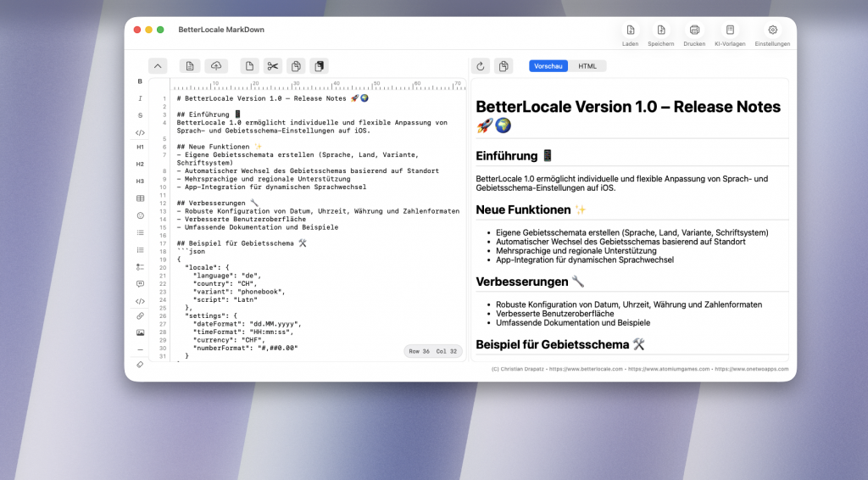Viewport: 868px width, 480px height.
Task: Click editor line '- Mehrsprachige und regionale Unterstützung'
Action: (x=264, y=179)
